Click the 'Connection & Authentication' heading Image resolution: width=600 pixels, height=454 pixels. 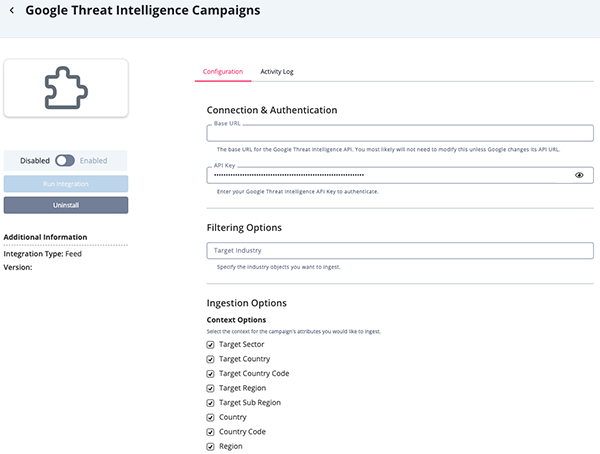[x=272, y=110]
